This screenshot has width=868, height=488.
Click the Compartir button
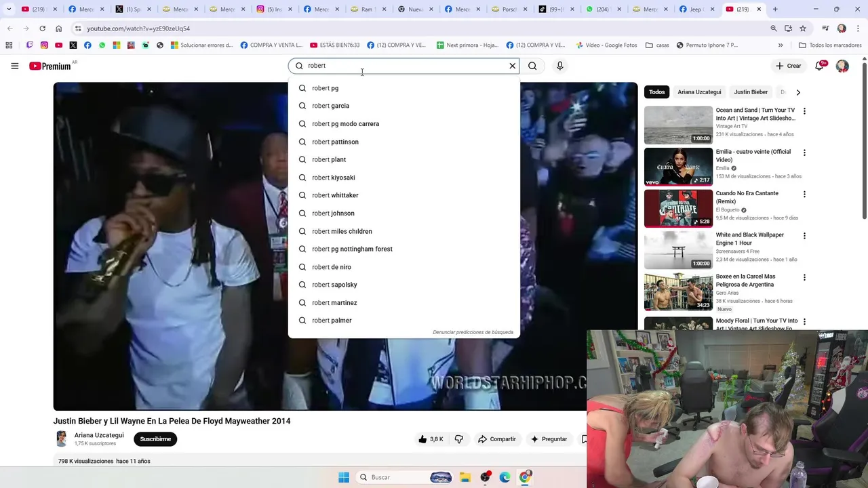tap(497, 439)
